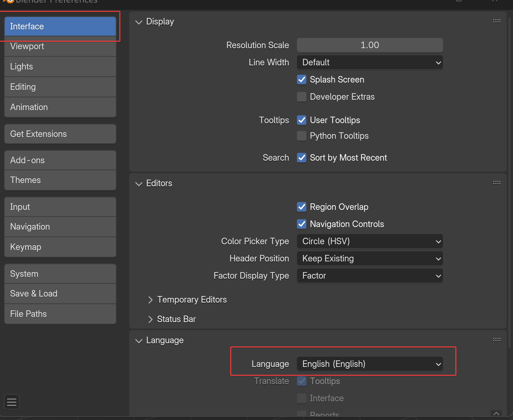Click Language panel drag grip icon

497,340
